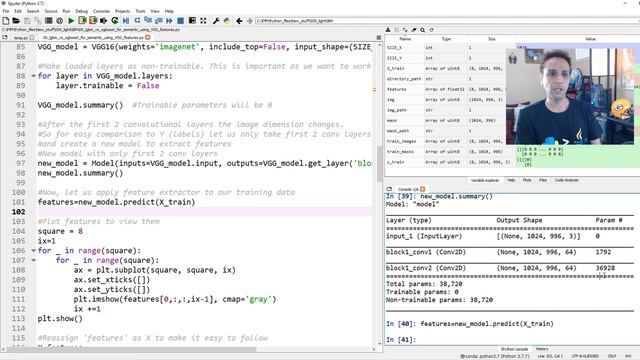This screenshot has width=640, height=360.
Task: Collapse for-loop fold at line 106
Action: click(33, 251)
